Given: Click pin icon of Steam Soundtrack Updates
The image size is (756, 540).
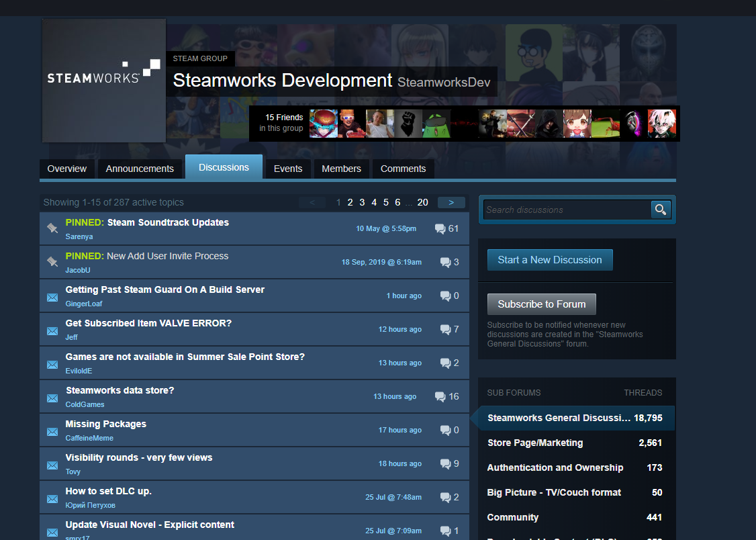Looking at the screenshot, I should point(52,228).
